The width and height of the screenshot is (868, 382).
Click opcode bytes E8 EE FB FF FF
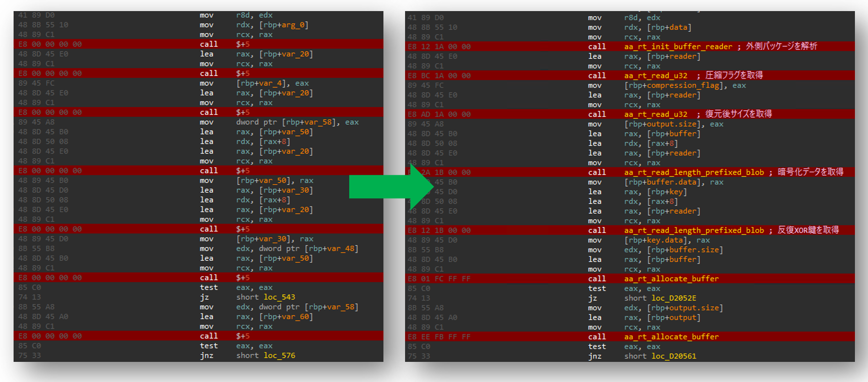click(x=439, y=337)
